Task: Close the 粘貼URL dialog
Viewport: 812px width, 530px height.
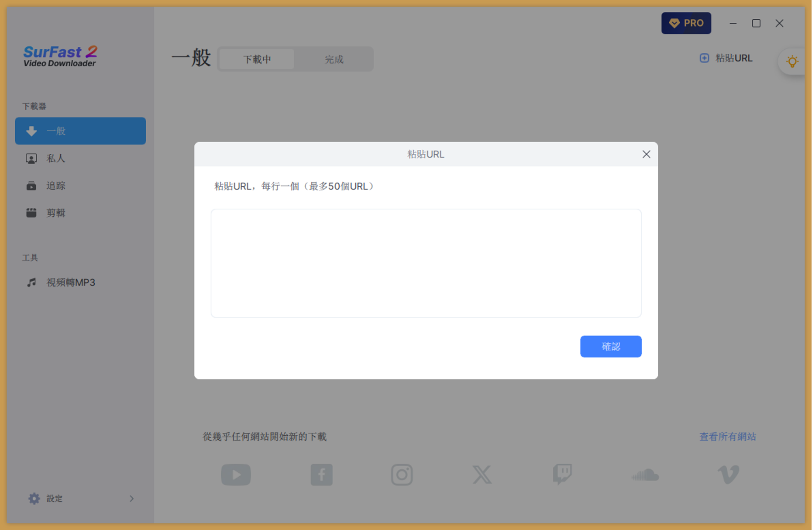Action: coord(646,155)
